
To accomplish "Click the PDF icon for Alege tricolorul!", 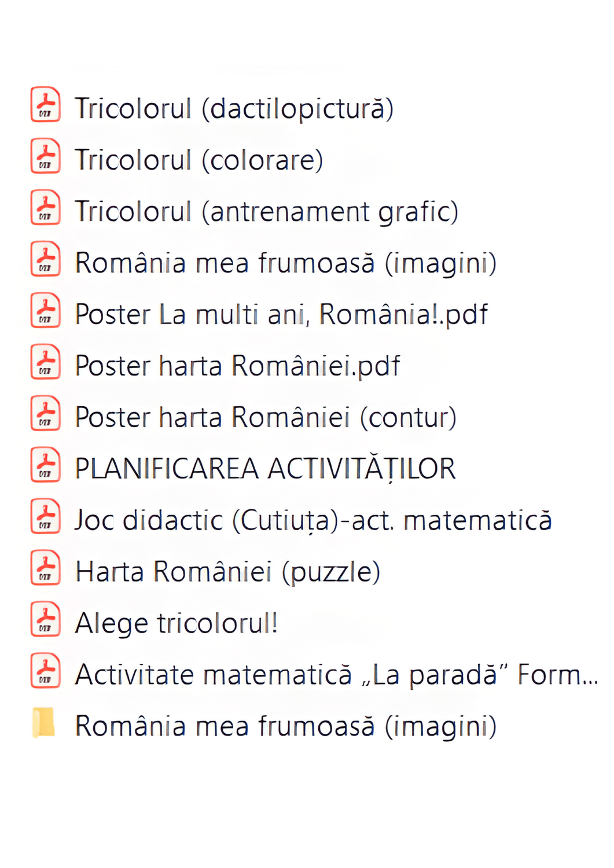I will [x=45, y=620].
